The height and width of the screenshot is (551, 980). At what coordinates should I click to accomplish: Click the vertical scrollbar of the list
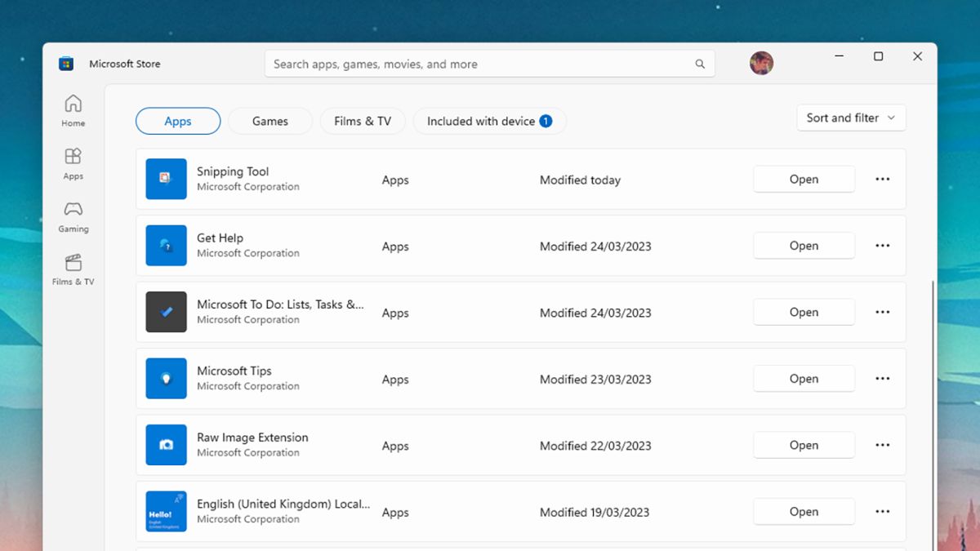point(932,408)
